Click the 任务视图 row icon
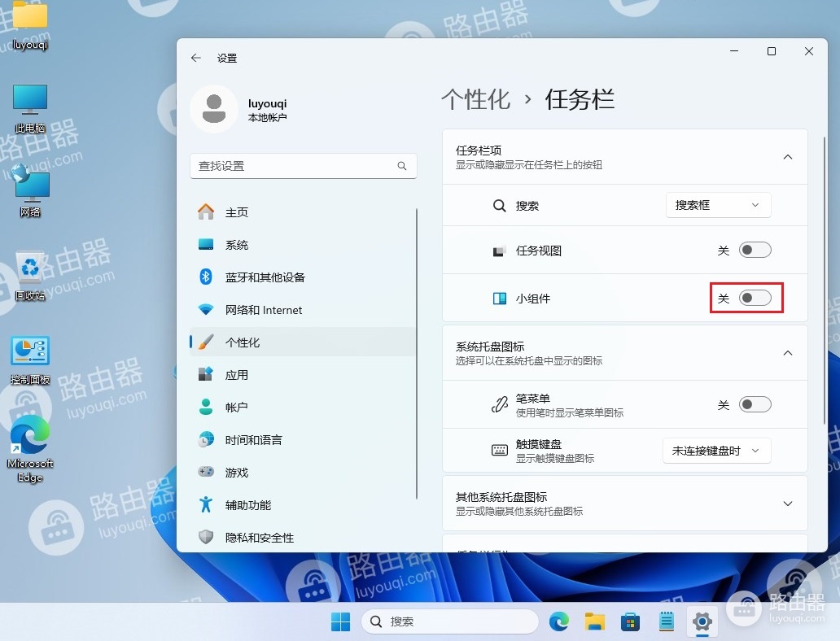Image resolution: width=840 pixels, height=641 pixels. 499,251
